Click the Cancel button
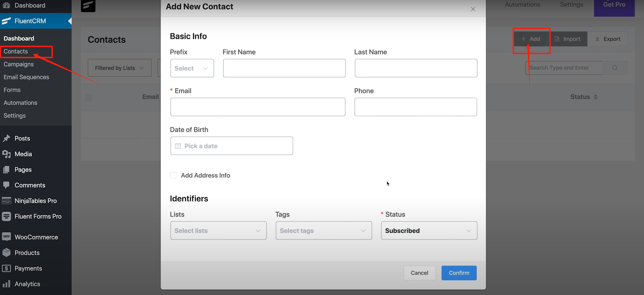 pyautogui.click(x=419, y=273)
